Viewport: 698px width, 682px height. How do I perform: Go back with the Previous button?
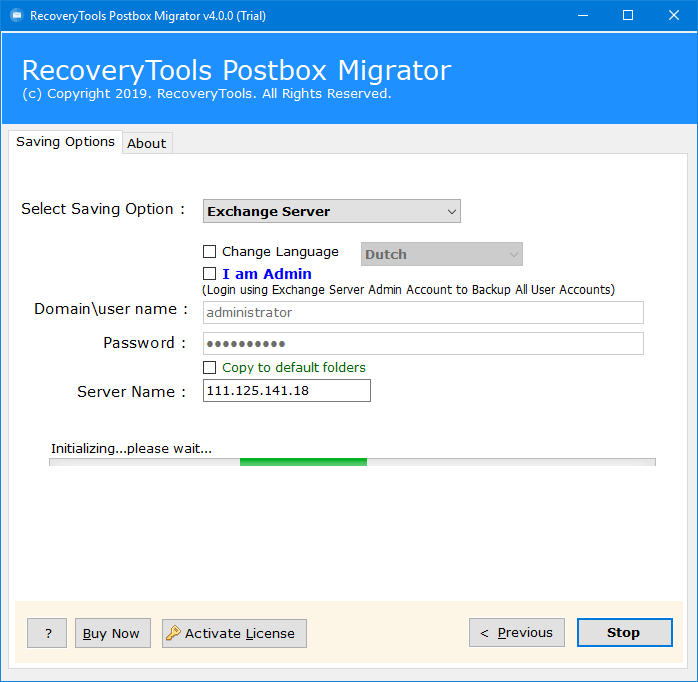(x=517, y=633)
